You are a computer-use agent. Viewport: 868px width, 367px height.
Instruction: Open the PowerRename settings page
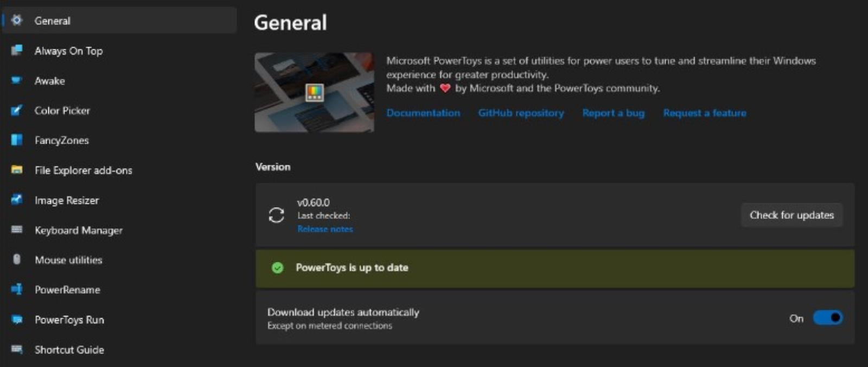(67, 290)
